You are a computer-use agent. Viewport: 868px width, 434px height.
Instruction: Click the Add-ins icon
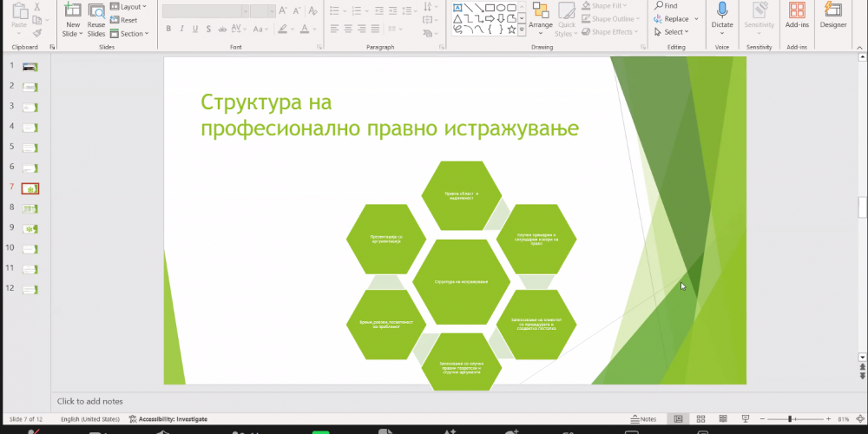(796, 12)
